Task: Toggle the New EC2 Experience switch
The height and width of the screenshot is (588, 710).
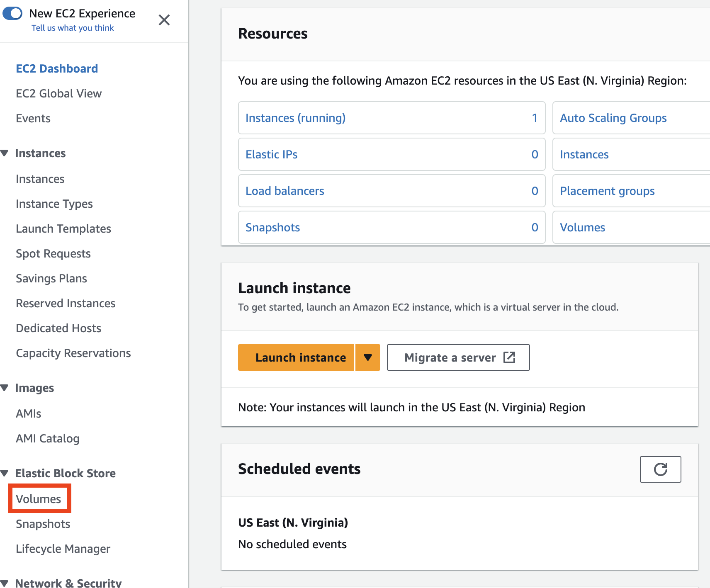Action: tap(12, 13)
